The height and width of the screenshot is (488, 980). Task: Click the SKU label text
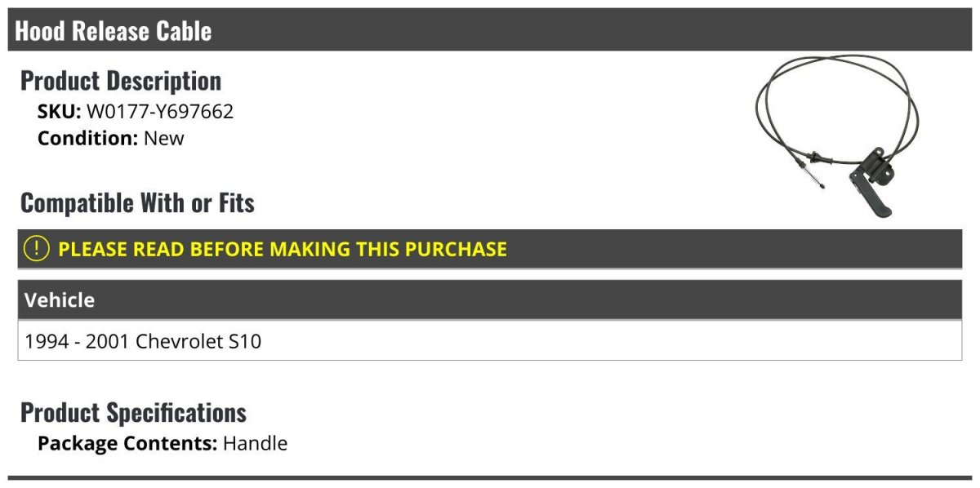click(60, 112)
